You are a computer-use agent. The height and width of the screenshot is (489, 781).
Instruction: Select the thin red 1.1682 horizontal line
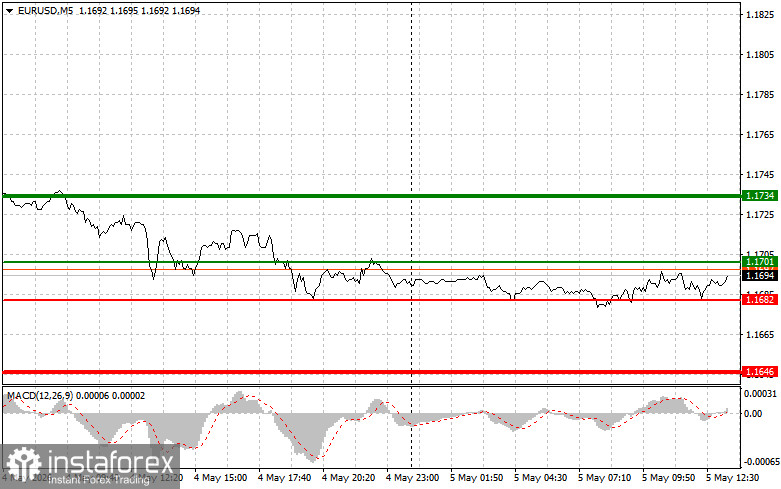coord(372,300)
